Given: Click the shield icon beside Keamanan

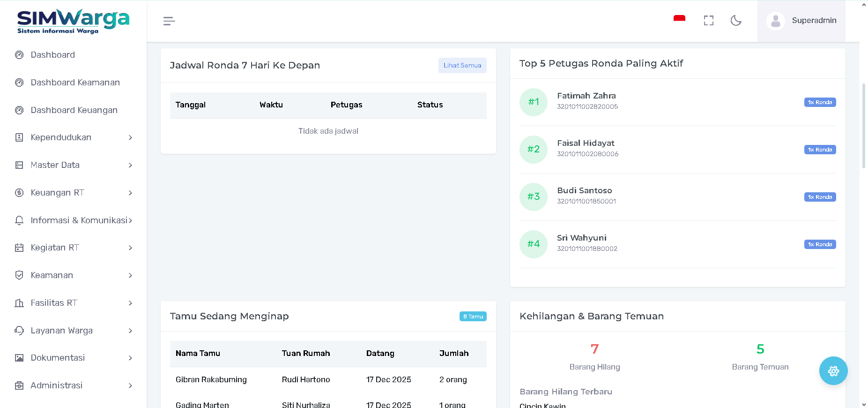Looking at the screenshot, I should coord(19,275).
